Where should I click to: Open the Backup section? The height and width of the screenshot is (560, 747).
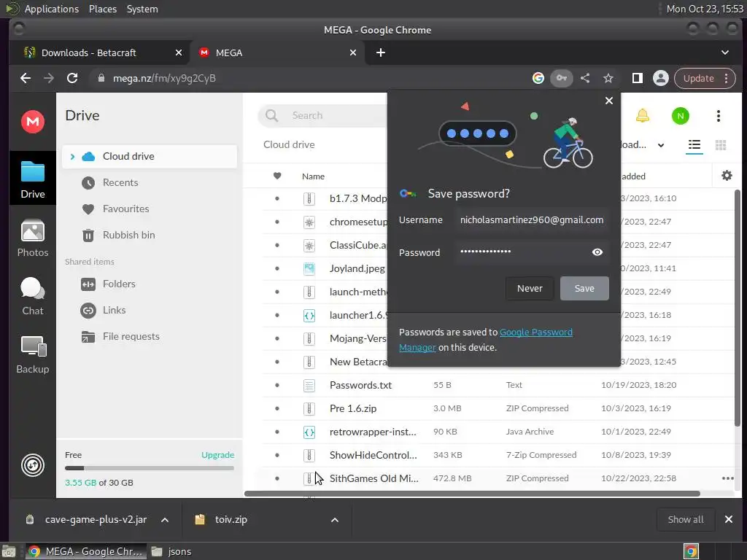[33, 355]
